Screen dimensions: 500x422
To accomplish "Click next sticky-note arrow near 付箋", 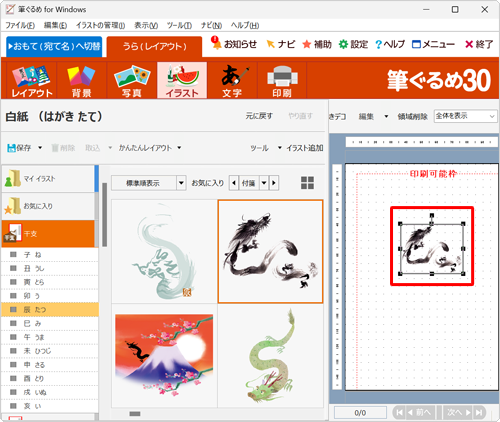I will point(274,183).
